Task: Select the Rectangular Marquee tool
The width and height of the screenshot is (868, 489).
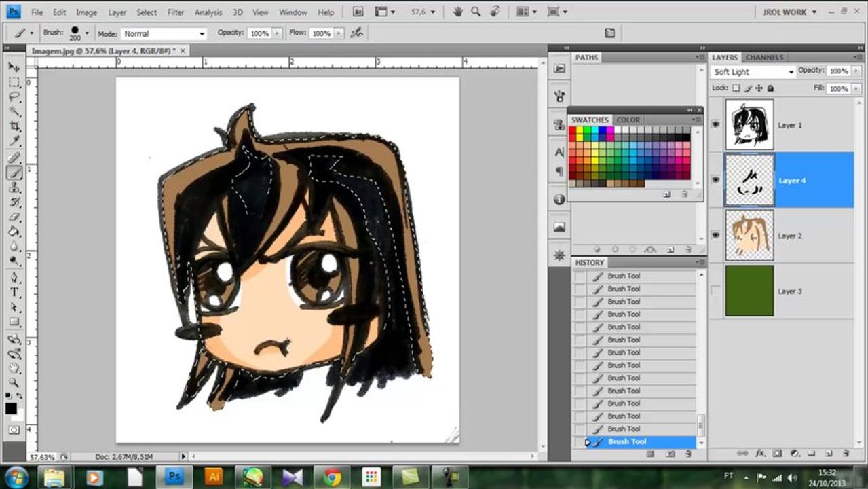Action: coord(14,82)
